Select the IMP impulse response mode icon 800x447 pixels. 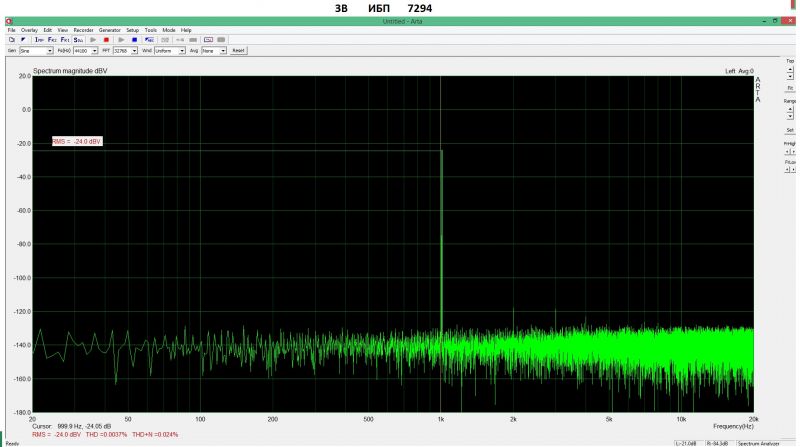click(41, 39)
